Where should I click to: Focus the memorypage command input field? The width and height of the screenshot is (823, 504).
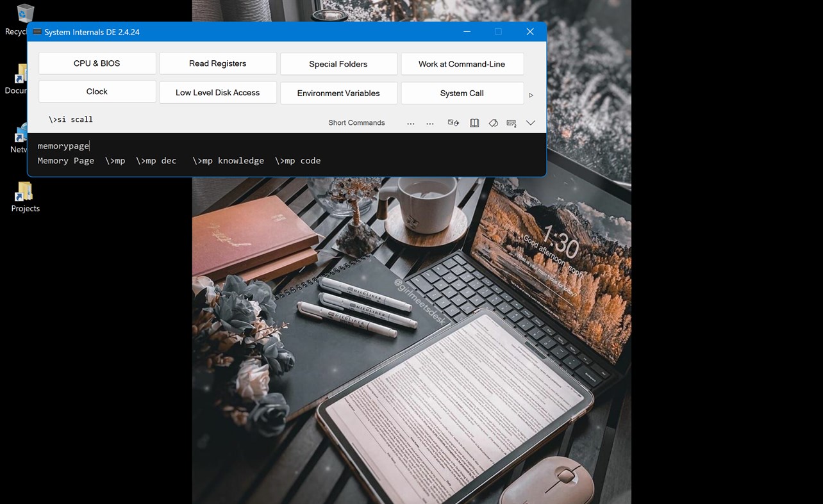coord(287,146)
